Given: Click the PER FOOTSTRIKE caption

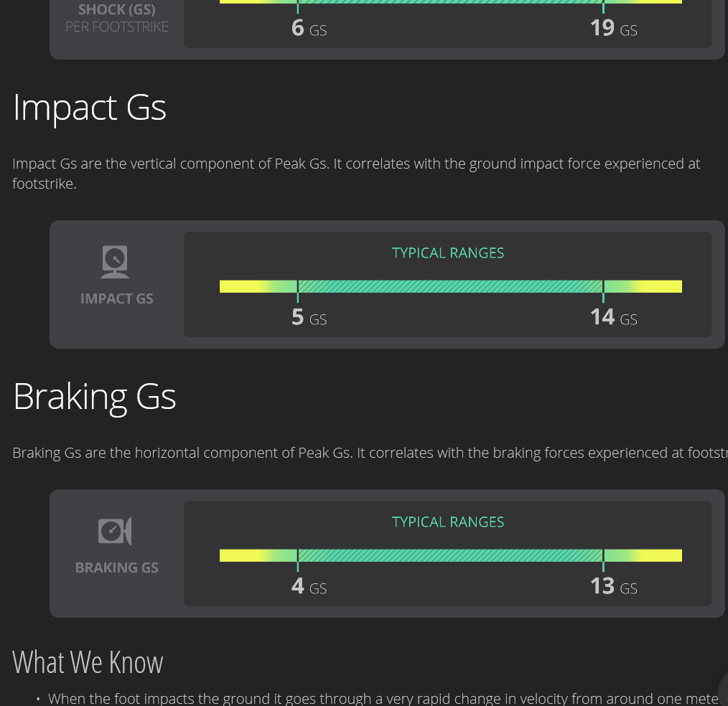Looking at the screenshot, I should click(x=116, y=27).
